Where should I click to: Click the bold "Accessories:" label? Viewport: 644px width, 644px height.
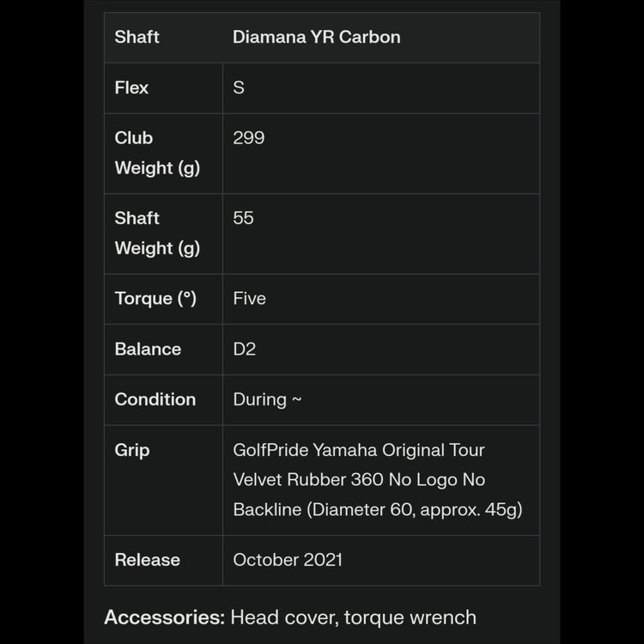click(164, 617)
